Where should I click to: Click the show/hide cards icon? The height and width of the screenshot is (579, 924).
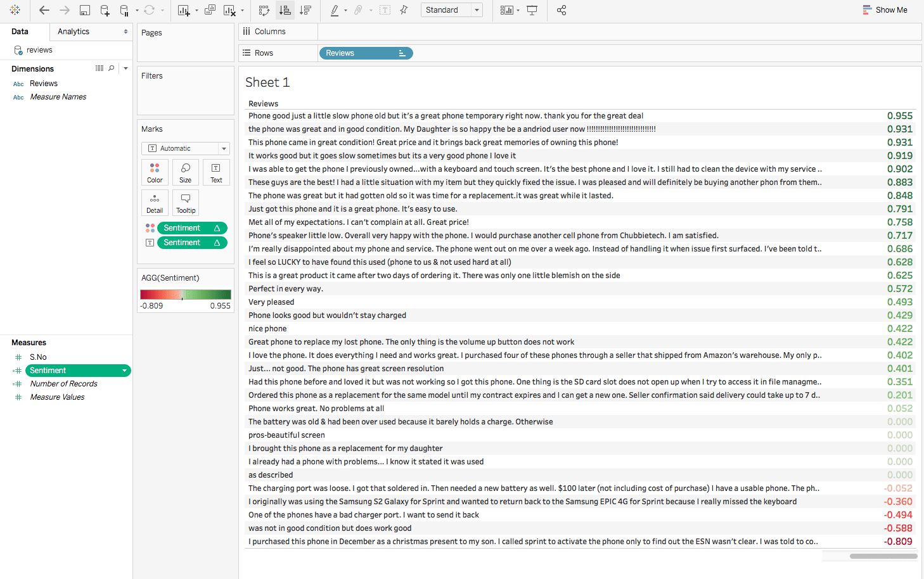coord(506,10)
